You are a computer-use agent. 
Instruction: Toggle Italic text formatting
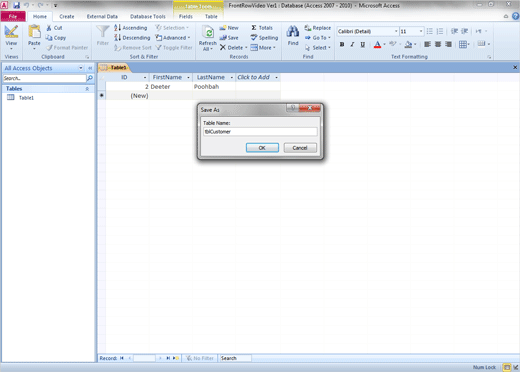(x=352, y=44)
